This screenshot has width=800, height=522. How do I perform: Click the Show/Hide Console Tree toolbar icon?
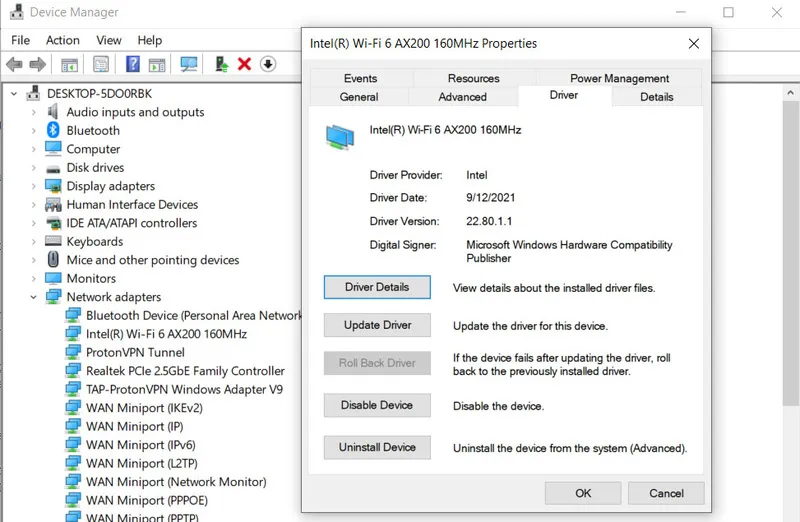coord(69,64)
